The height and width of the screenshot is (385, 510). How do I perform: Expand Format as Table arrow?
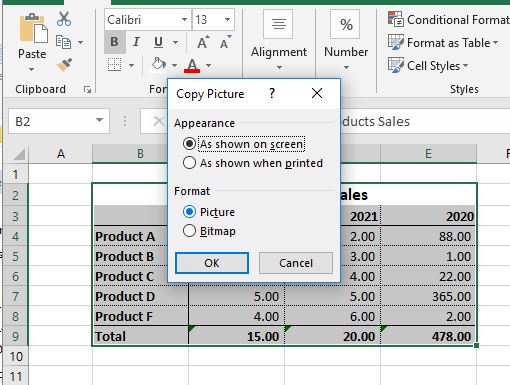coord(495,43)
